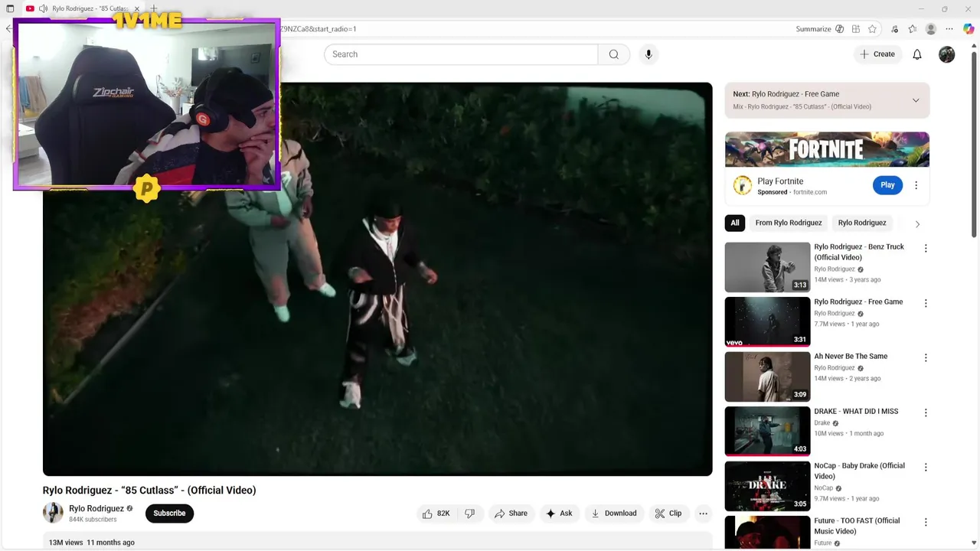The height and width of the screenshot is (551, 980).
Task: Open YouTube notifications bell
Action: pos(917,54)
